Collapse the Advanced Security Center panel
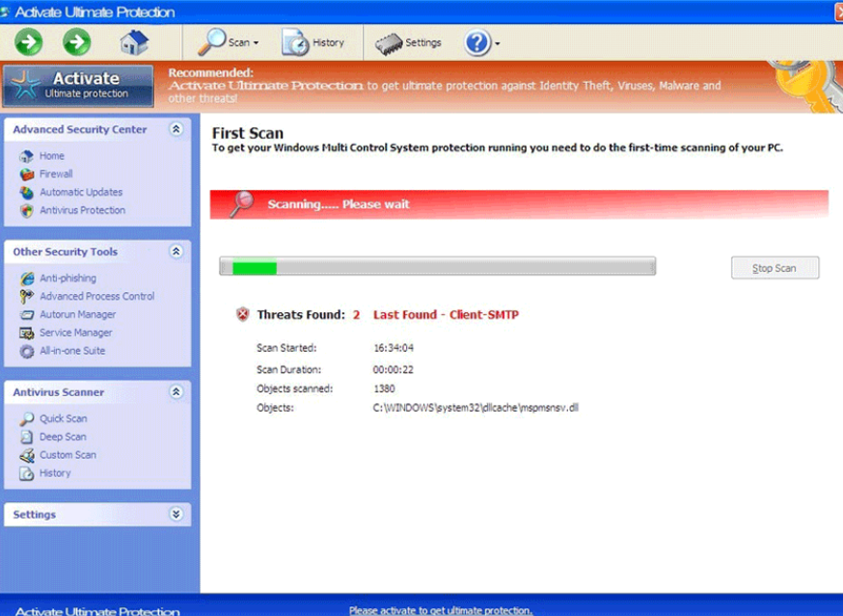 176,129
